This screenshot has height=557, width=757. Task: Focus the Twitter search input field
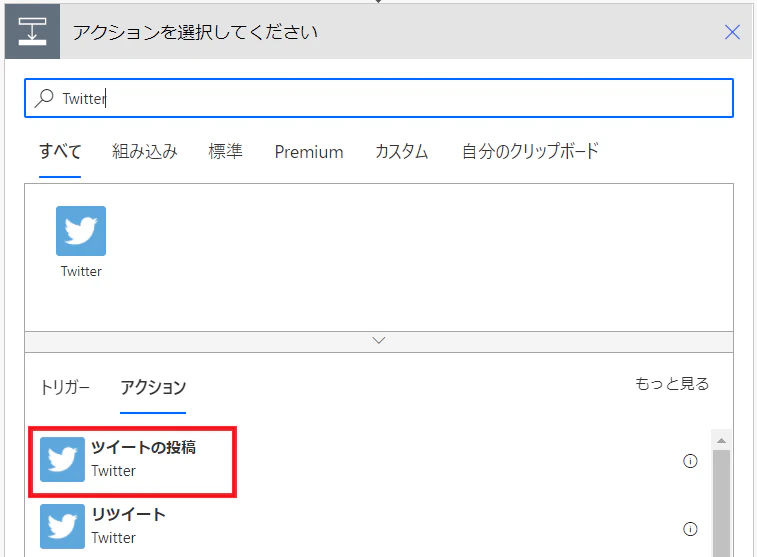click(x=379, y=98)
